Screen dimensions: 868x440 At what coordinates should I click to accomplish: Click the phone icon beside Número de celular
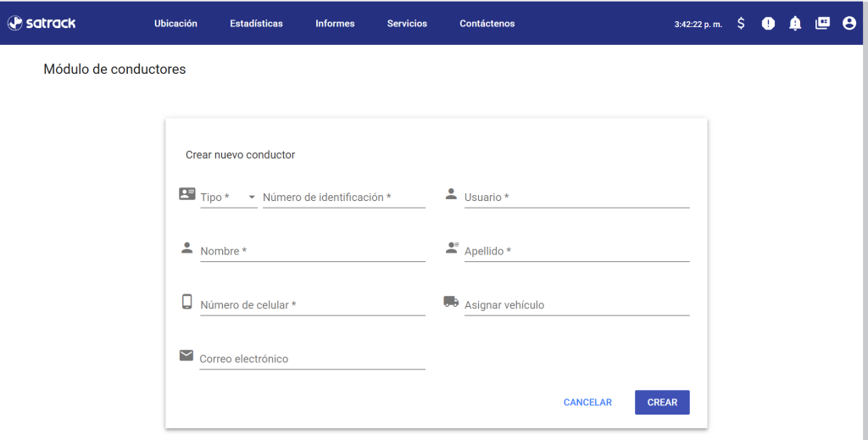(187, 302)
